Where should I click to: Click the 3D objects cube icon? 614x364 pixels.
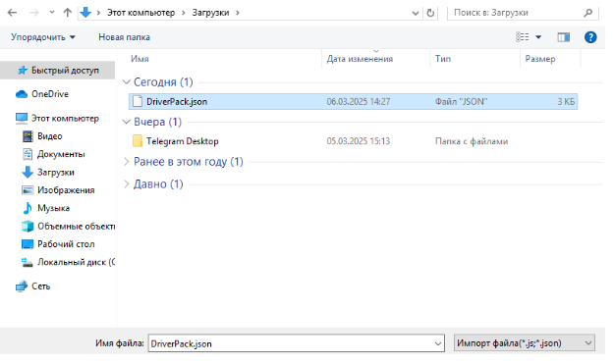[x=28, y=227]
